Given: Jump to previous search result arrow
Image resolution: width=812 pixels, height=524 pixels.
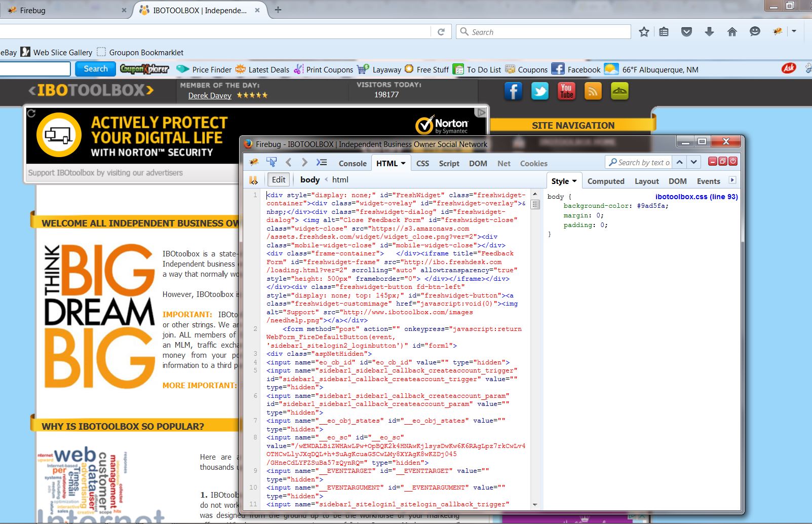Looking at the screenshot, I should (680, 162).
